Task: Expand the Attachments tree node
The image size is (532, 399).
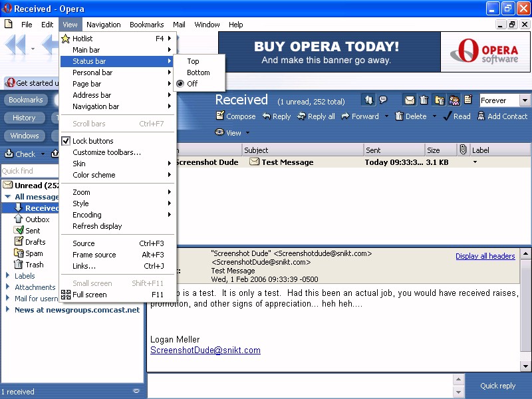Action: (8, 287)
